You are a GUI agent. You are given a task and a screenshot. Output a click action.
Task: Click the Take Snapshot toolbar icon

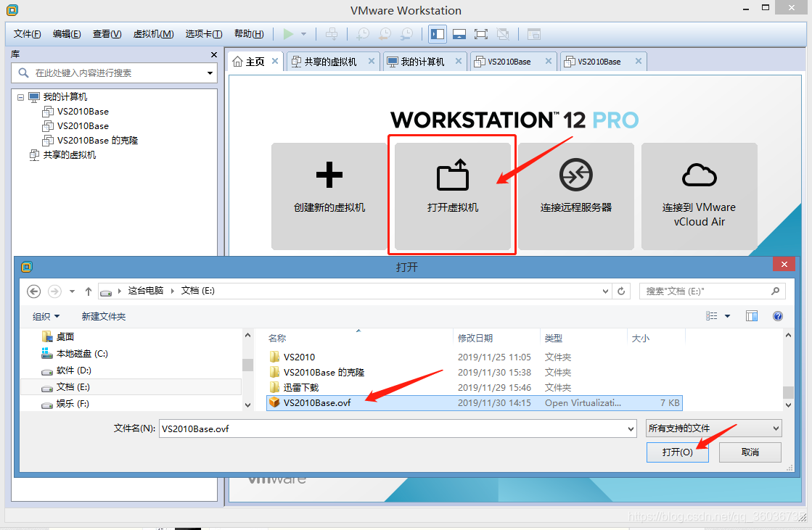(363, 34)
